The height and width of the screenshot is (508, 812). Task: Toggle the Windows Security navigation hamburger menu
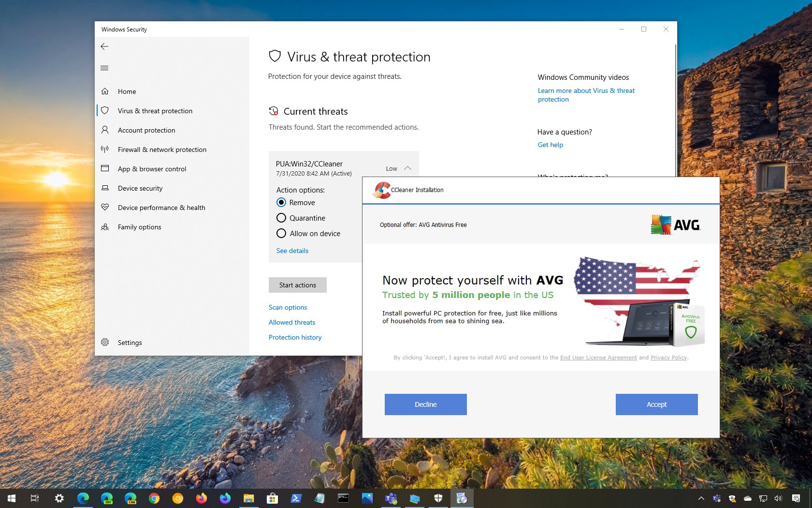(x=104, y=68)
